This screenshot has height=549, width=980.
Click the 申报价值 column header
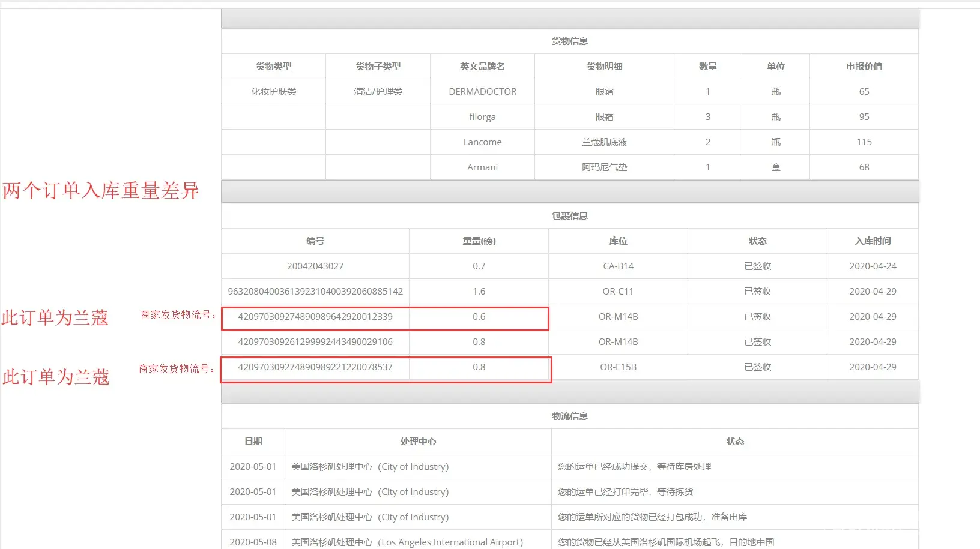(x=864, y=67)
